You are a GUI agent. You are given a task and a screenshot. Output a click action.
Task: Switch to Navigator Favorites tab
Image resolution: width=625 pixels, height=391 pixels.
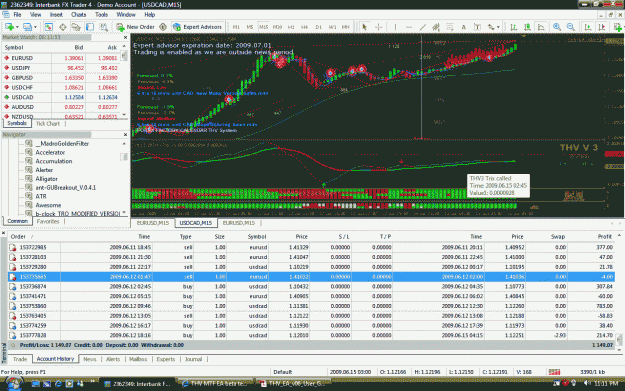(x=48, y=222)
